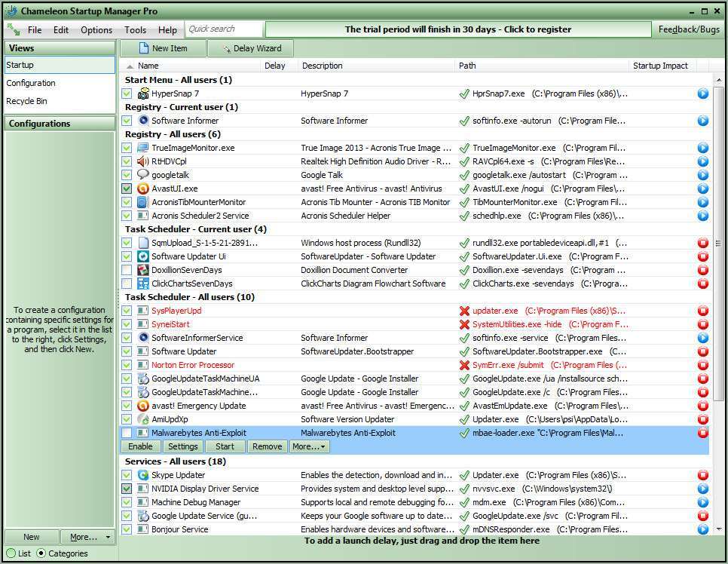The width and height of the screenshot is (728, 564).
Task: Uncheck the Bonjour Service checkbox
Action: coord(127,529)
